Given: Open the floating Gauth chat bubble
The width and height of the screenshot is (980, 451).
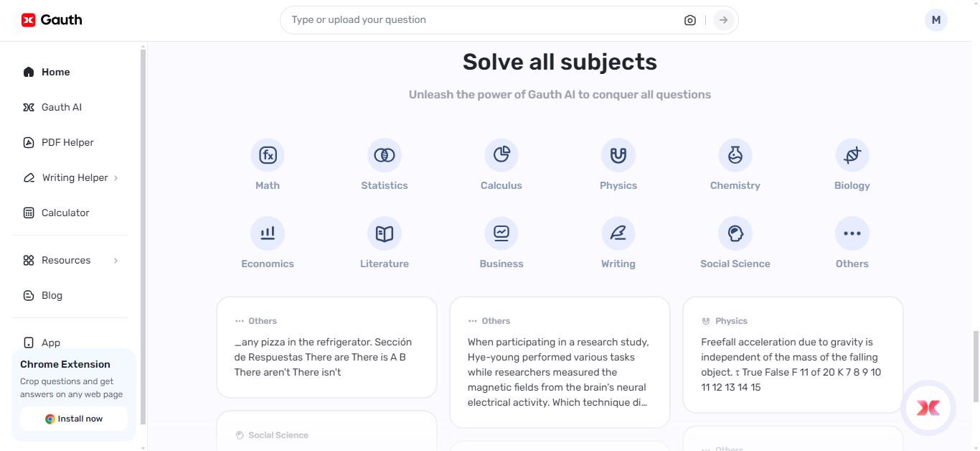Looking at the screenshot, I should pyautogui.click(x=928, y=408).
